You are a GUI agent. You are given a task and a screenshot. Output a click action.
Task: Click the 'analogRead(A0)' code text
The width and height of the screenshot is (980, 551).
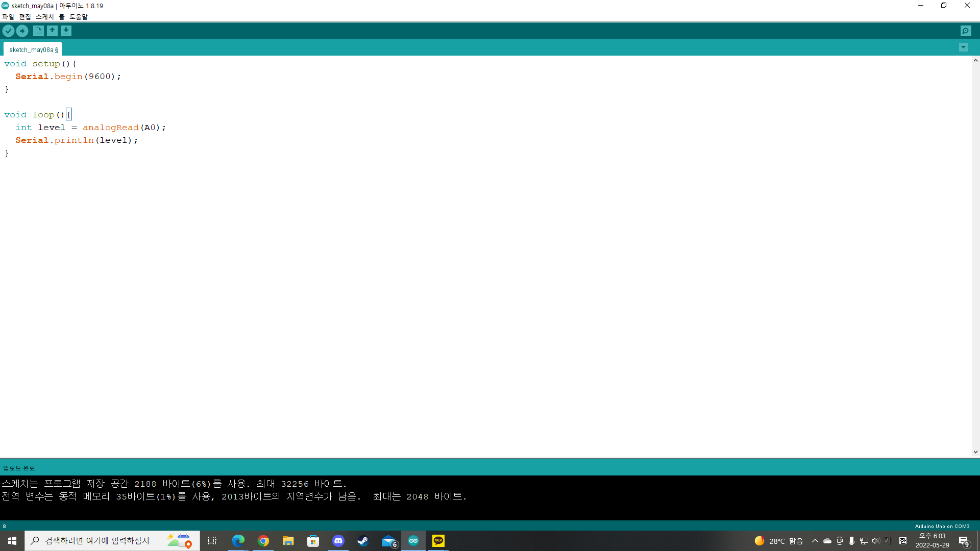(x=121, y=128)
